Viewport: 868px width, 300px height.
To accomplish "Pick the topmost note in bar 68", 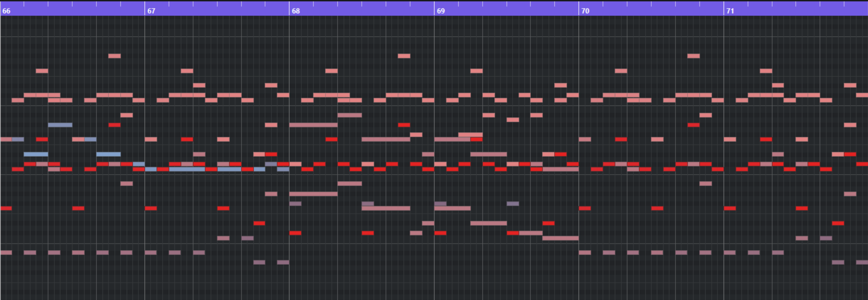I will pos(404,56).
